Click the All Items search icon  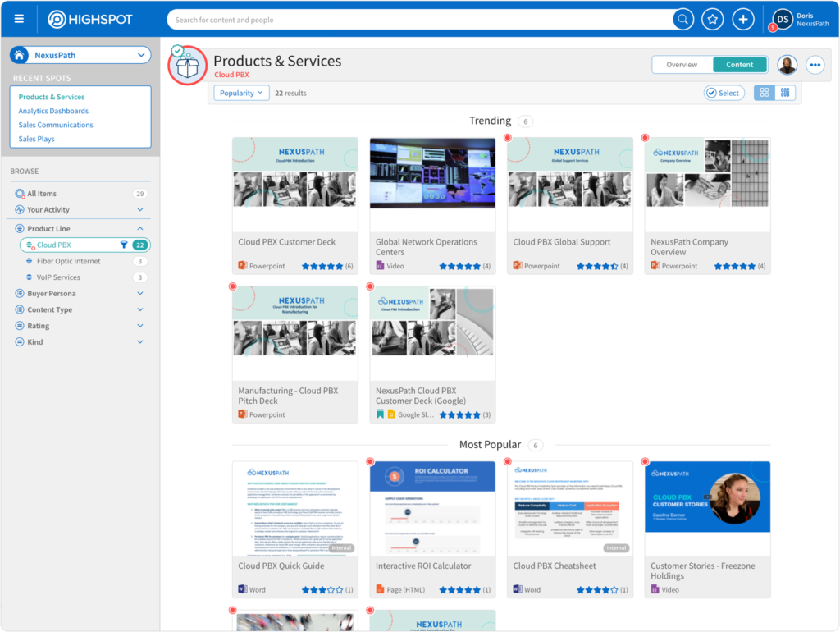(20, 194)
